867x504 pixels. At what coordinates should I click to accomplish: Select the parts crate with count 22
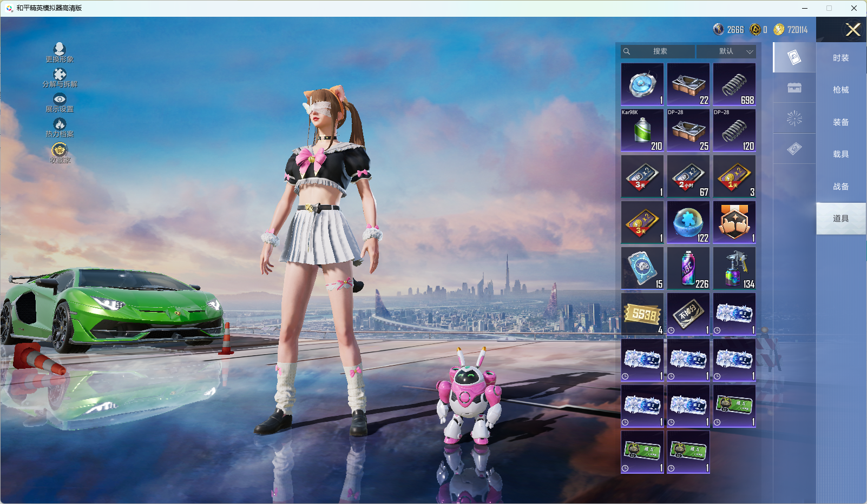(688, 84)
